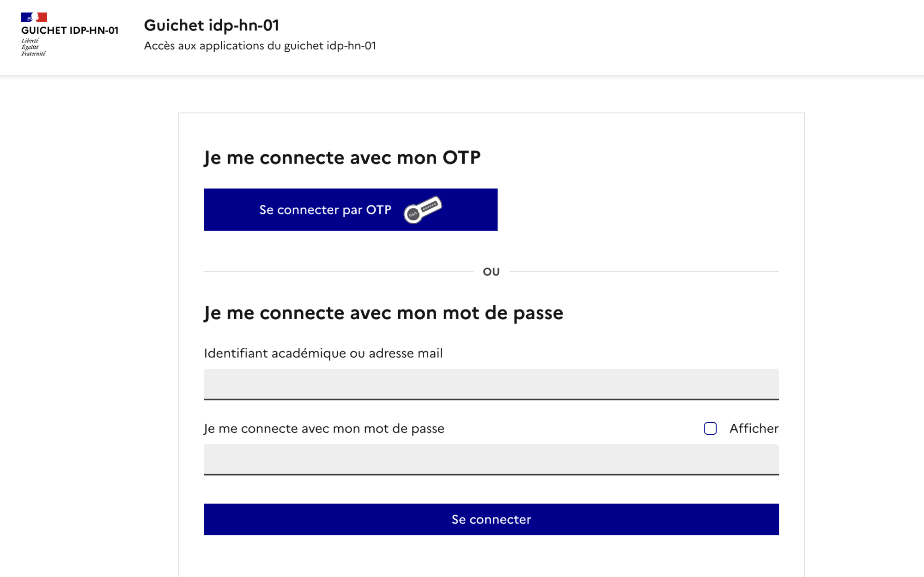924x577 pixels.
Task: Click the Accès aux applications subtitle
Action: pos(260,46)
